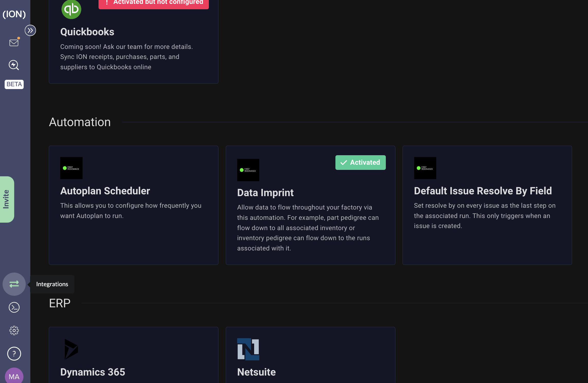The height and width of the screenshot is (383, 588).
Task: Click the Quickbooks logo icon
Action: (x=71, y=9)
